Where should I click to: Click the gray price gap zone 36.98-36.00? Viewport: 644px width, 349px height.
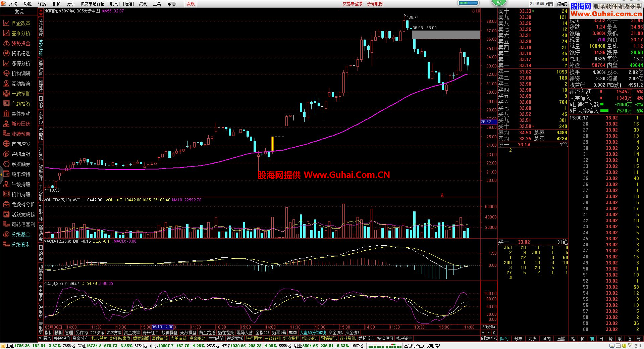pyautogui.click(x=446, y=35)
